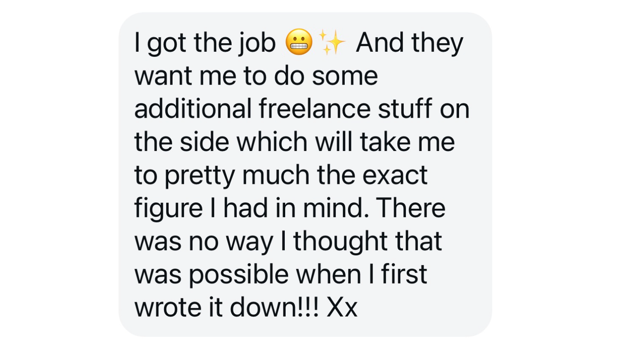Click the phrase "wrote it down!!!"
Viewport: 644px width, 349px height.
click(227, 307)
